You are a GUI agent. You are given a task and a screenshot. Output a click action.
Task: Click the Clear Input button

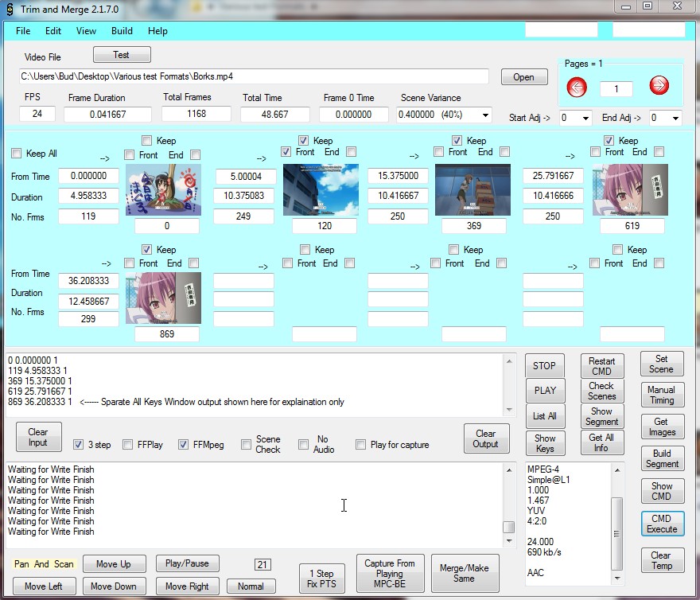[x=38, y=438]
